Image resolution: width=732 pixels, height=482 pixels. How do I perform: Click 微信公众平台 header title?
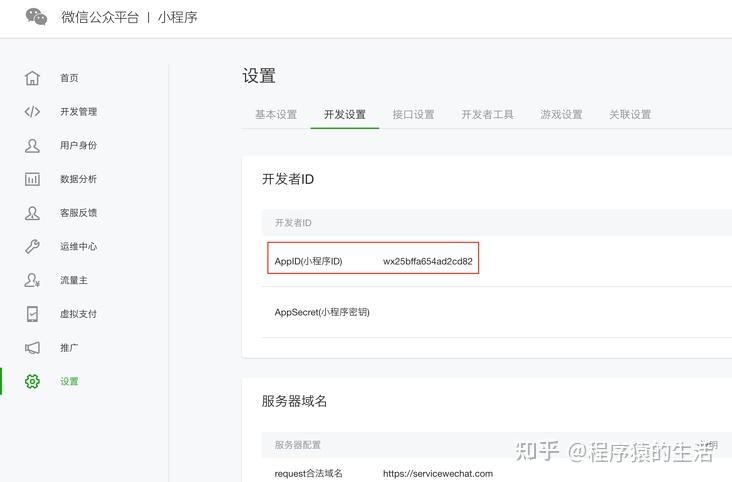click(100, 17)
